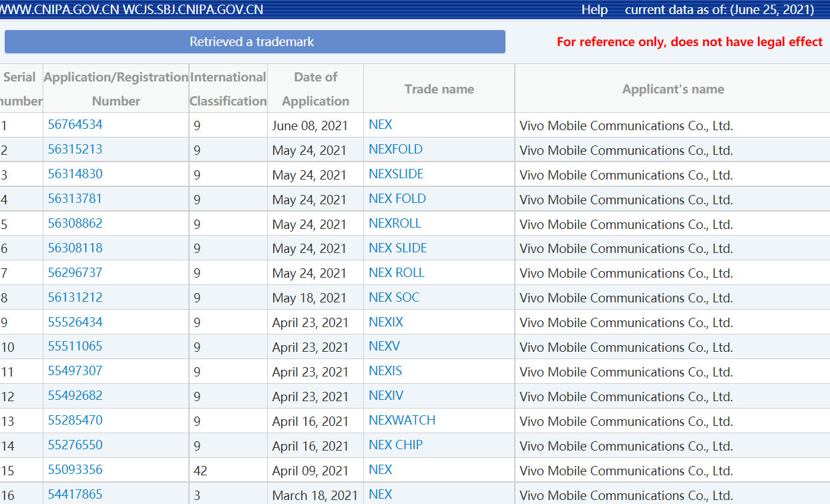
Task: Open application number 55492682
Action: [x=75, y=396]
